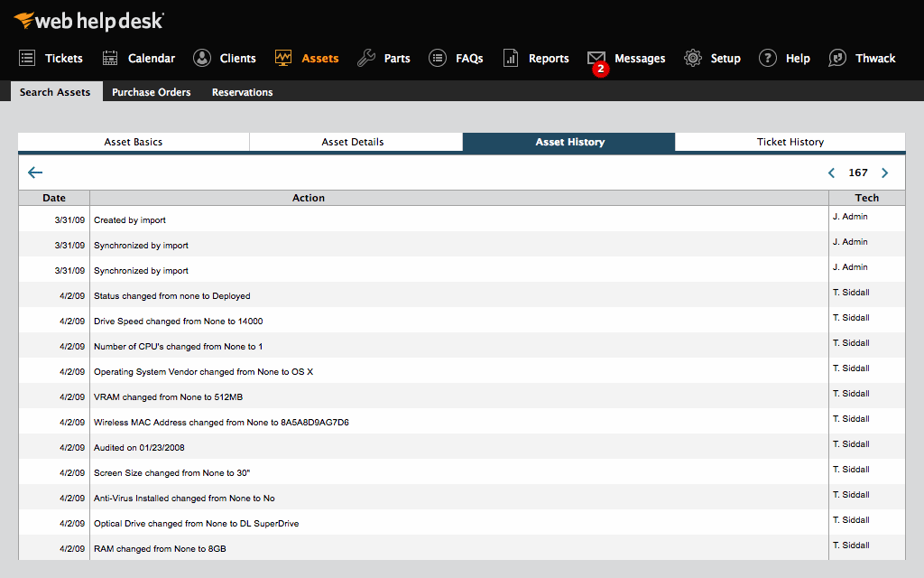Switch to the Ticket History tab
Image resolution: width=924 pixels, height=578 pixels.
[x=789, y=142]
